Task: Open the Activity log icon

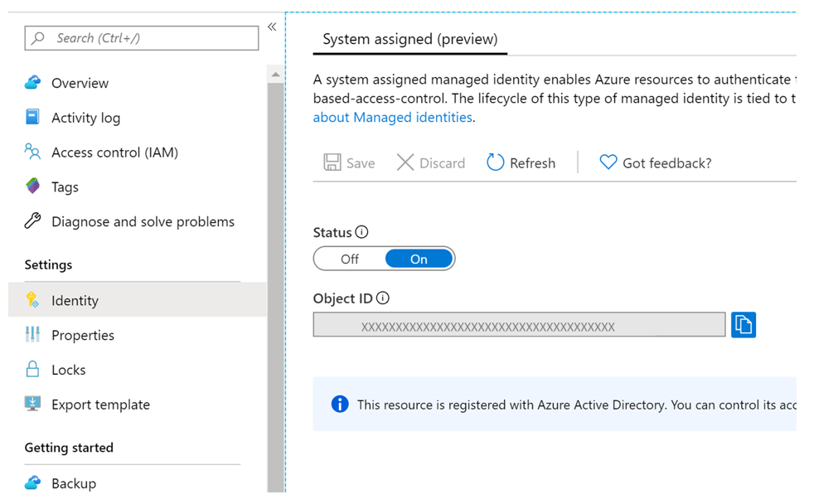Action: point(33,117)
